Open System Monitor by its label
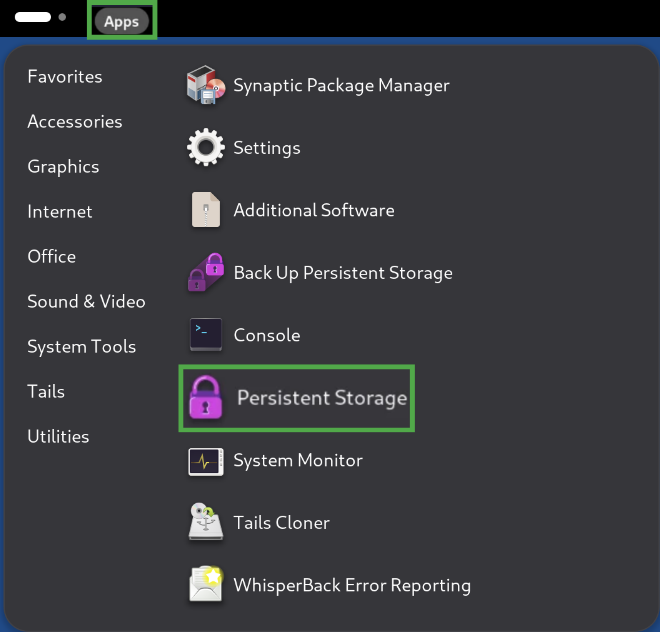Screen dimensions: 660x632 298,460
